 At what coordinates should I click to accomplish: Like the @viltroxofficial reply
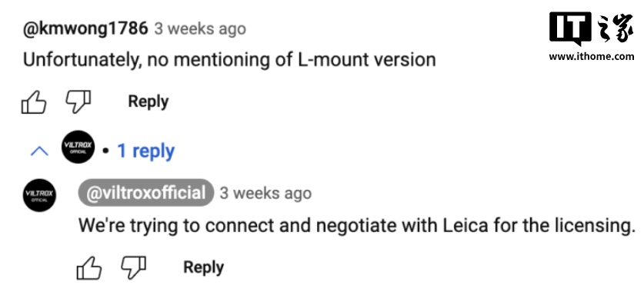(88, 268)
